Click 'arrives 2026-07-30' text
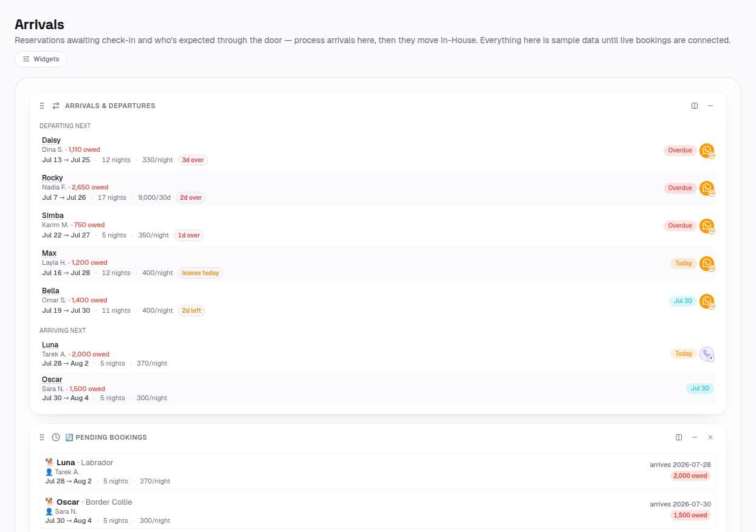 click(x=680, y=505)
